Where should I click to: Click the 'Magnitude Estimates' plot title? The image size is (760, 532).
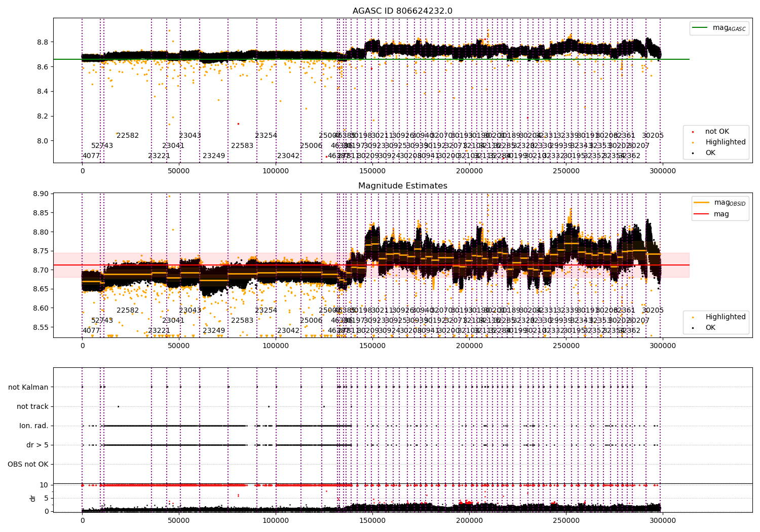coord(403,186)
